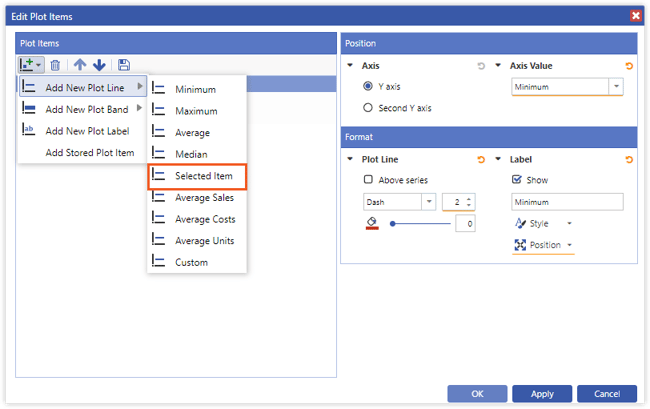The image size is (650, 409).
Task: Open the label Position options
Action: pos(543,245)
